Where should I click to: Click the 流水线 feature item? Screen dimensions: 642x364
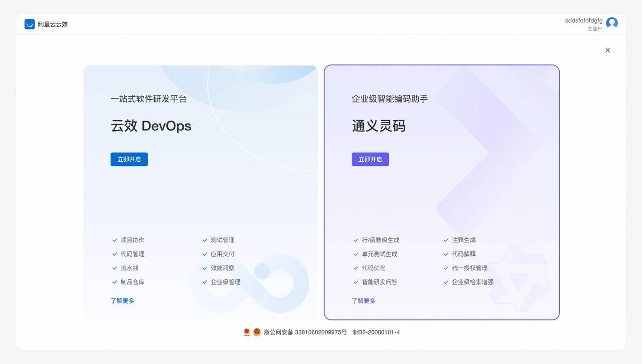click(130, 268)
